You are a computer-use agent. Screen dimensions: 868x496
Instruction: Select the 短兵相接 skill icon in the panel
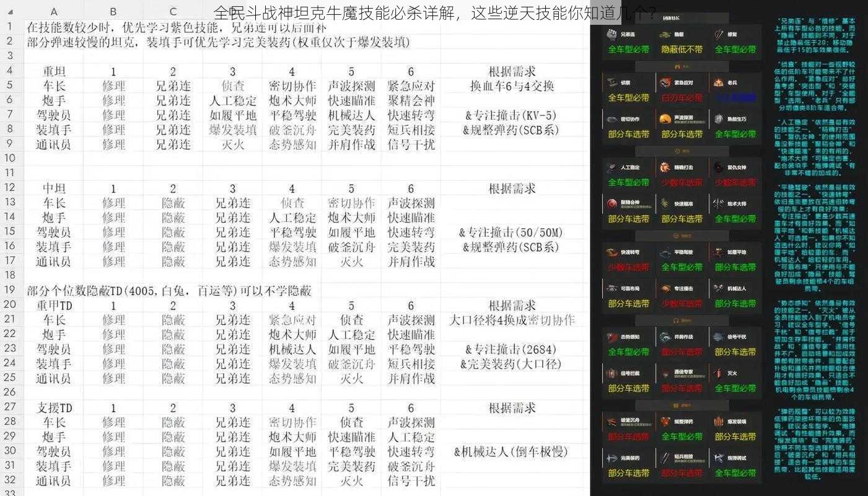point(665,459)
